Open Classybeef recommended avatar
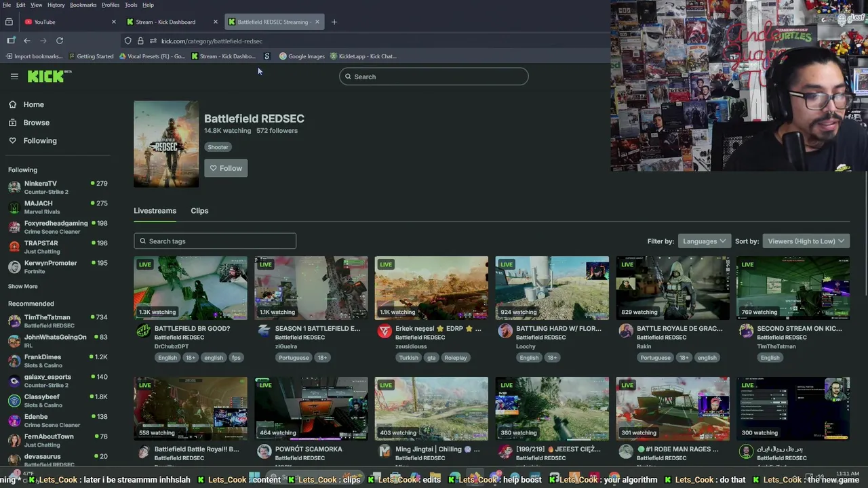The height and width of the screenshot is (488, 868). click(14, 401)
